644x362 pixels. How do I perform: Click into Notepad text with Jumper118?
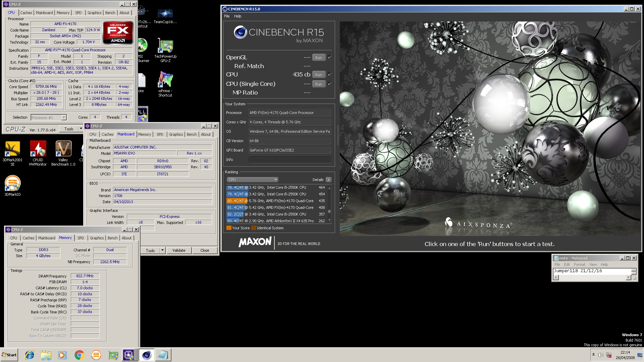(x=578, y=271)
